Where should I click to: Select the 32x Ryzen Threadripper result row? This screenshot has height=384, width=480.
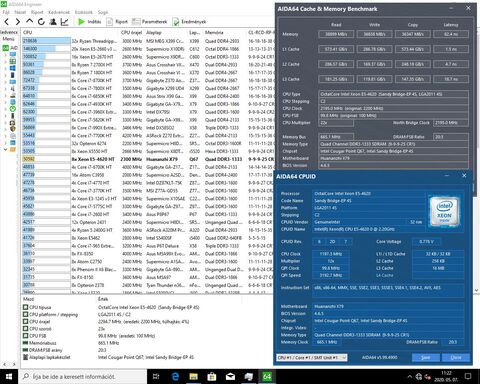(x=148, y=41)
